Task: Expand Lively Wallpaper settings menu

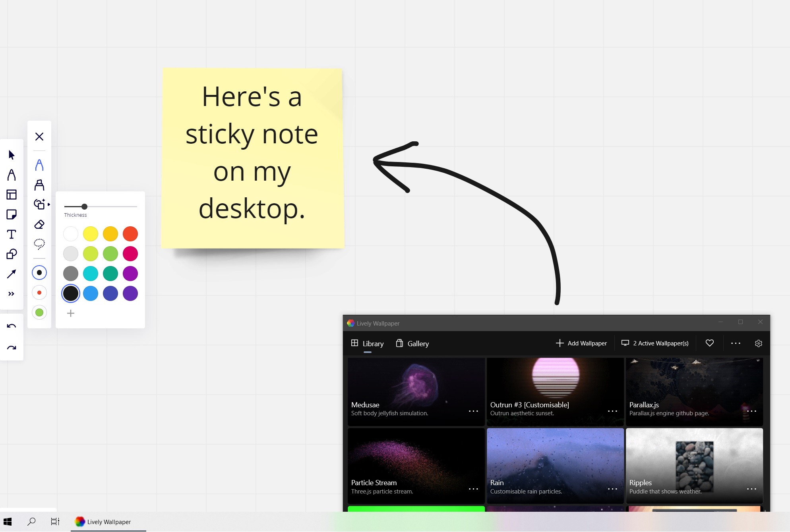Action: click(x=759, y=343)
